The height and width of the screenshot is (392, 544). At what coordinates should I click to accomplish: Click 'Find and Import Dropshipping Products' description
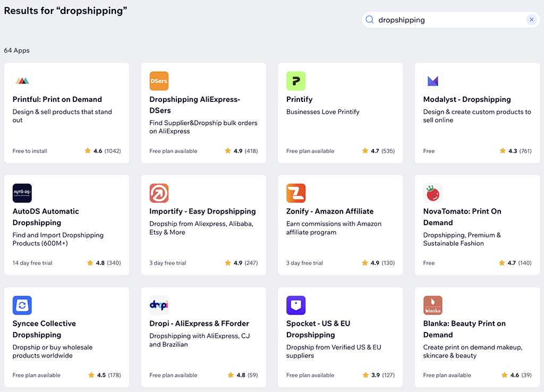coord(58,239)
